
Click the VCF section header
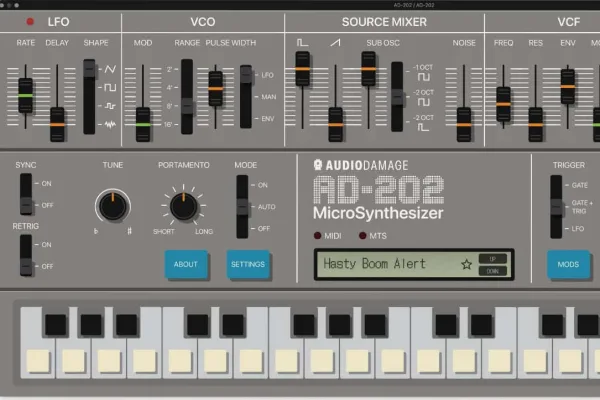pyautogui.click(x=569, y=22)
